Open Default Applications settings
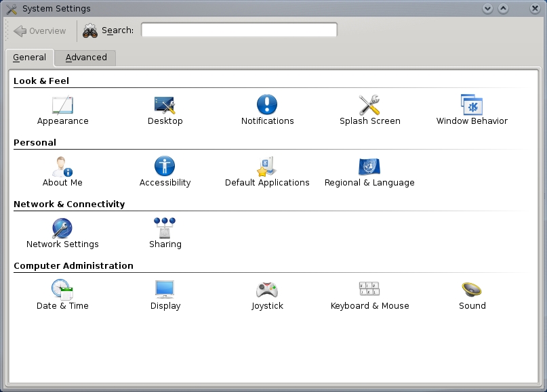 (267, 167)
